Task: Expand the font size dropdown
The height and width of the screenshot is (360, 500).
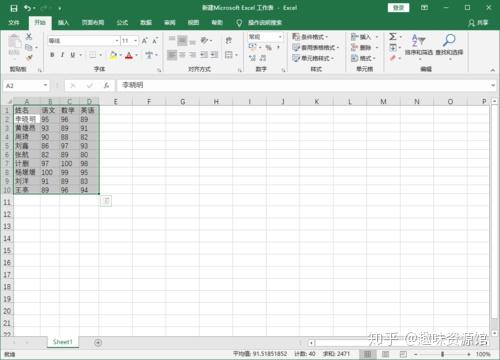Action: pyautogui.click(x=135, y=41)
